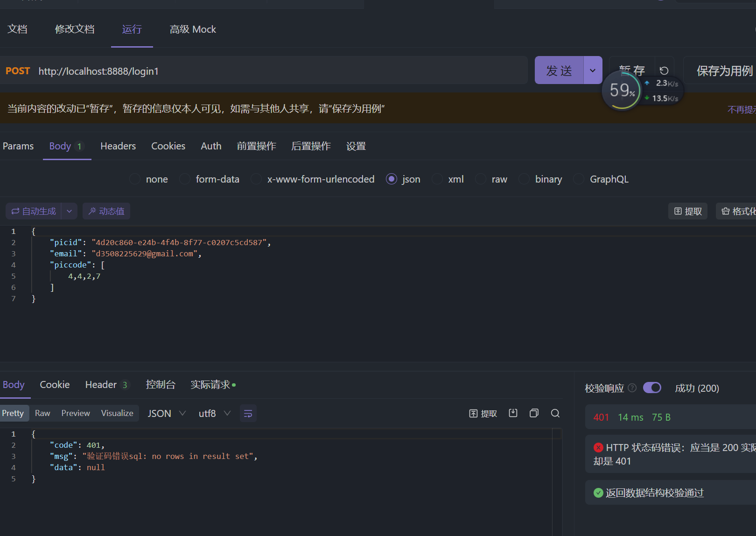Switch response view to Pretty
Viewport: 756px width, 536px height.
[13, 413]
